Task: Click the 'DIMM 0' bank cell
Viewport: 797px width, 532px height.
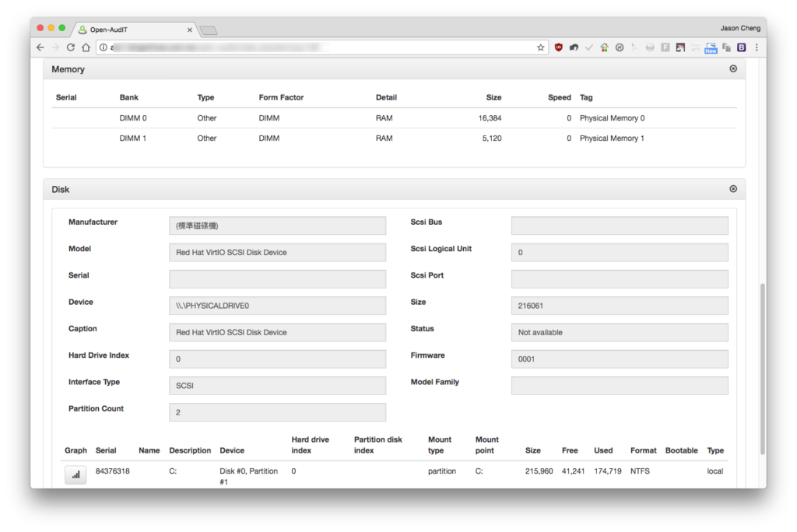Action: coord(133,118)
